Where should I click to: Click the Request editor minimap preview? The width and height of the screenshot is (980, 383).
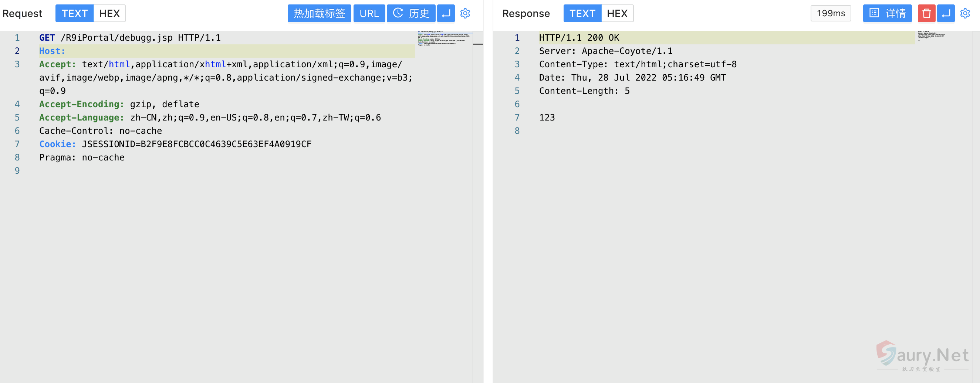pos(443,38)
